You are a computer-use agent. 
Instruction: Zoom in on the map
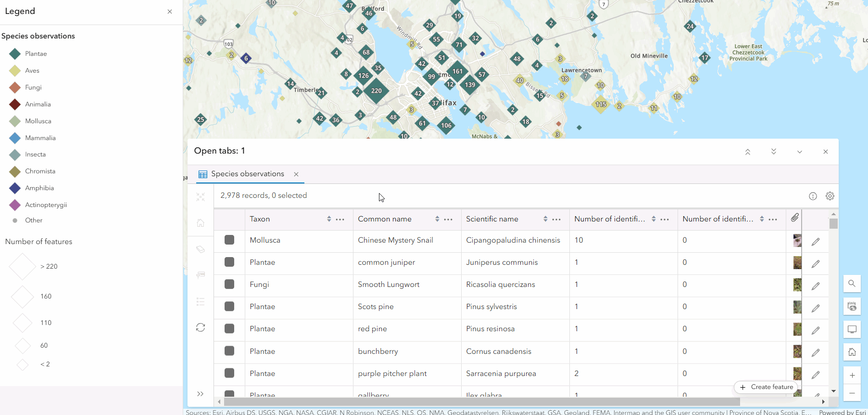pos(852,376)
